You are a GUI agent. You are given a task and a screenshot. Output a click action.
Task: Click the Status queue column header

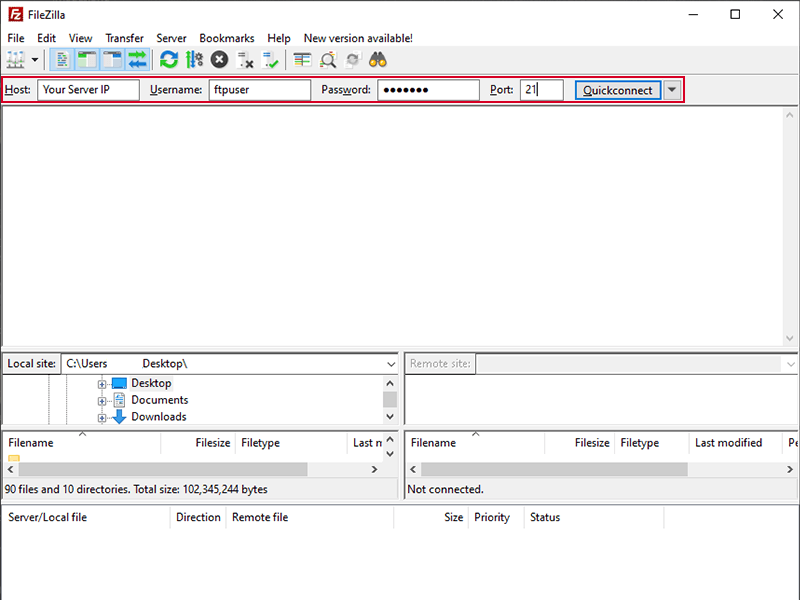pos(594,517)
